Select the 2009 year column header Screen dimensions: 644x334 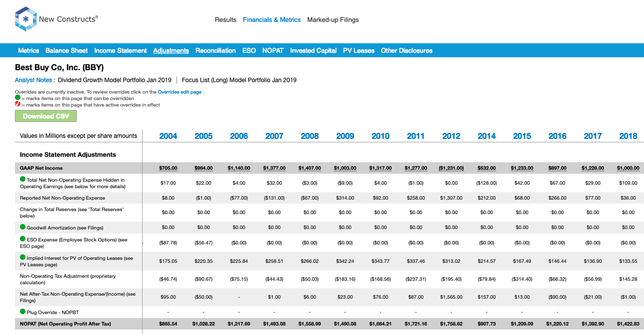point(345,136)
